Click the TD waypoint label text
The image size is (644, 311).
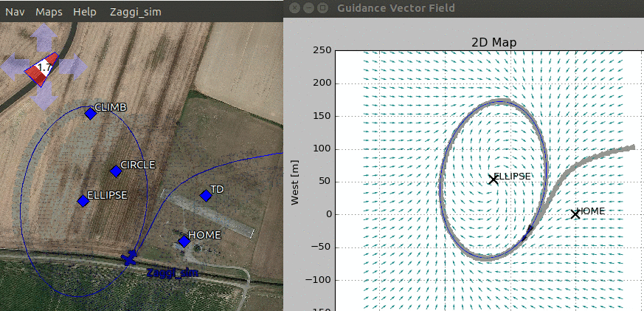coord(217,189)
